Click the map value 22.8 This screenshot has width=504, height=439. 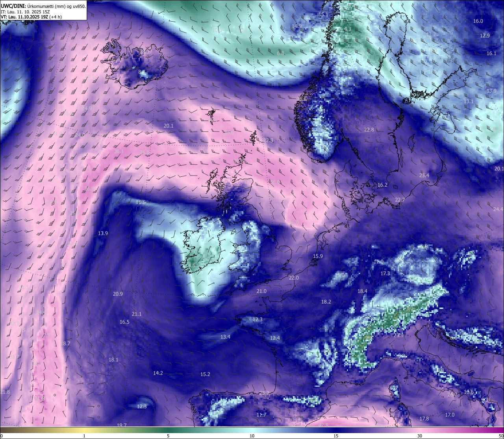pyautogui.click(x=369, y=130)
